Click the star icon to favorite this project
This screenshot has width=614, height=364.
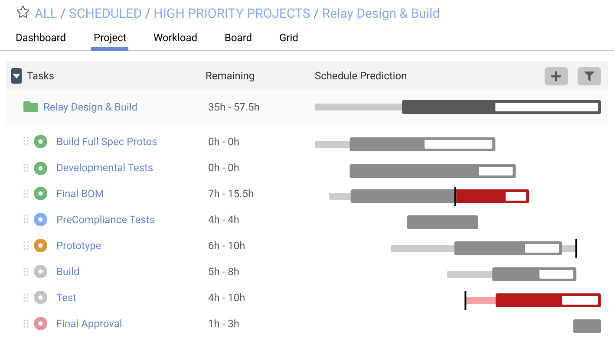pyautogui.click(x=23, y=13)
